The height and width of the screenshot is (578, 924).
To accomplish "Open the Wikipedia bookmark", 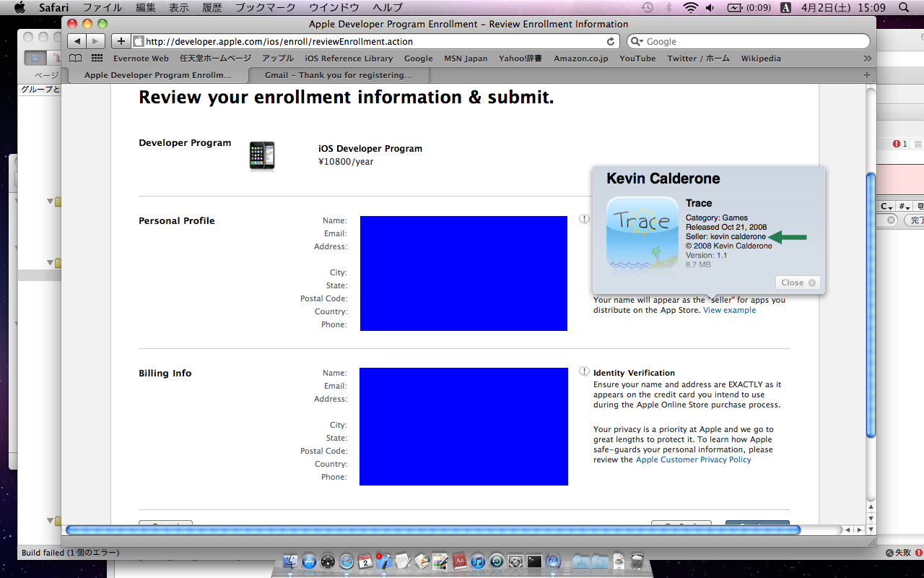I will pyautogui.click(x=761, y=59).
